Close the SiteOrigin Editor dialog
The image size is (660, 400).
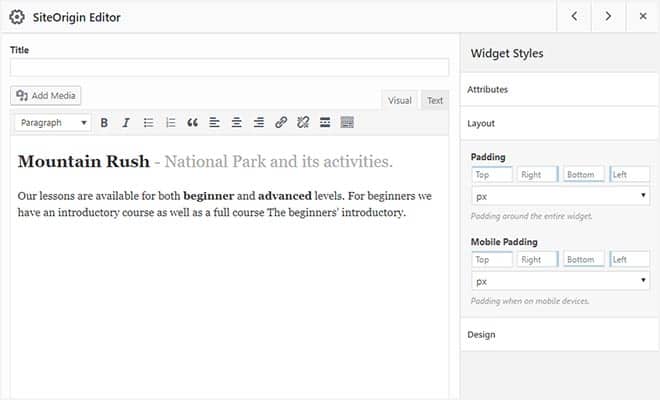[x=643, y=16]
